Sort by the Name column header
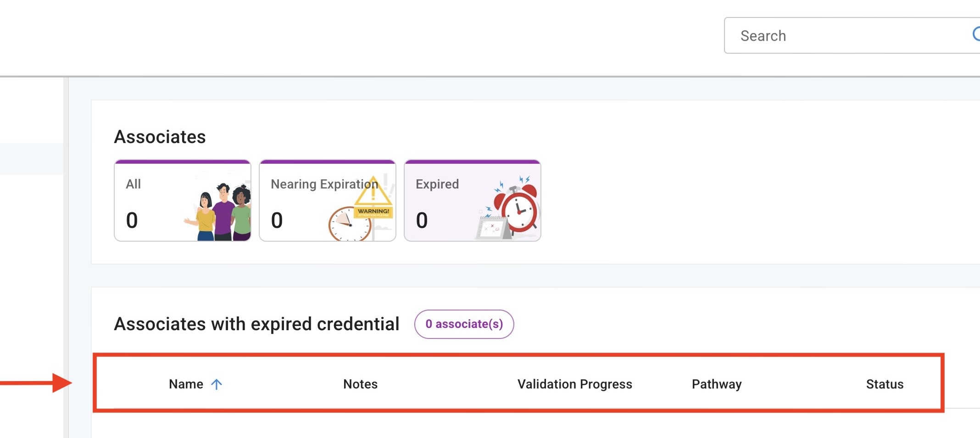The image size is (980, 438). pyautogui.click(x=186, y=384)
